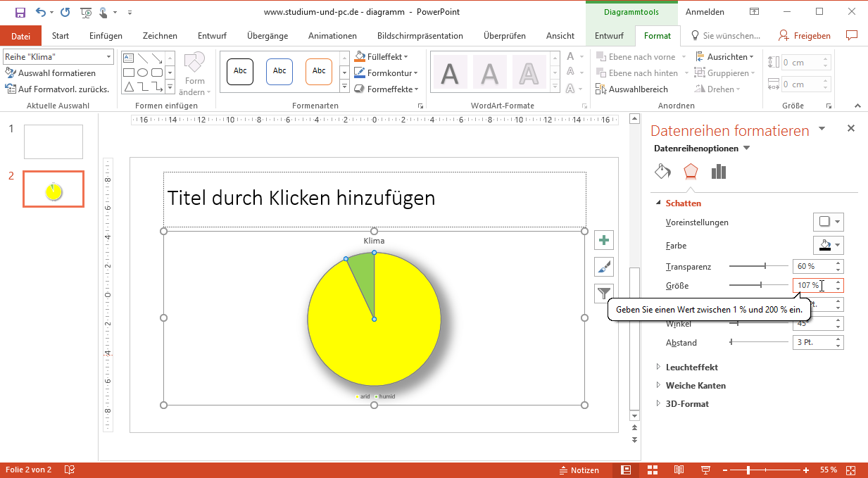The width and height of the screenshot is (868, 478).
Task: Apply first WordArt style letter A
Action: tap(450, 72)
